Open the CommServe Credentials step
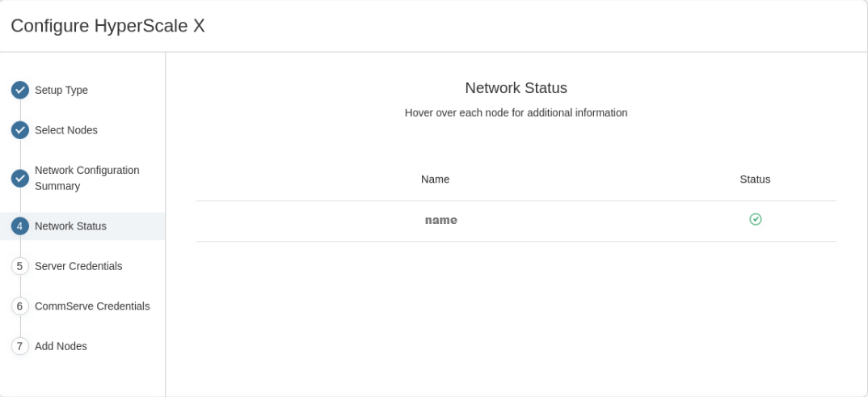Viewport: 868px width, 397px height. (92, 306)
